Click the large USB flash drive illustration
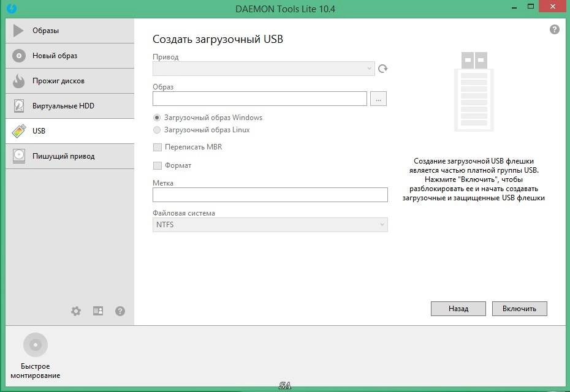 [474, 91]
